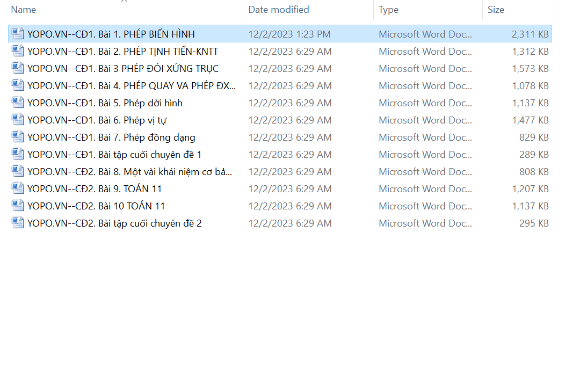Click Word icon of Bài 1. PHÉP BIẾN HÌNH
The height and width of the screenshot is (392, 580).
point(18,34)
